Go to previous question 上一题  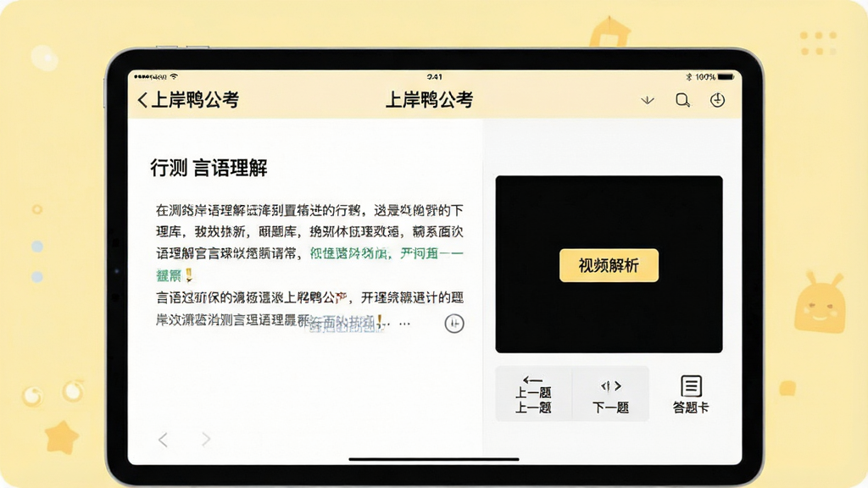click(534, 394)
